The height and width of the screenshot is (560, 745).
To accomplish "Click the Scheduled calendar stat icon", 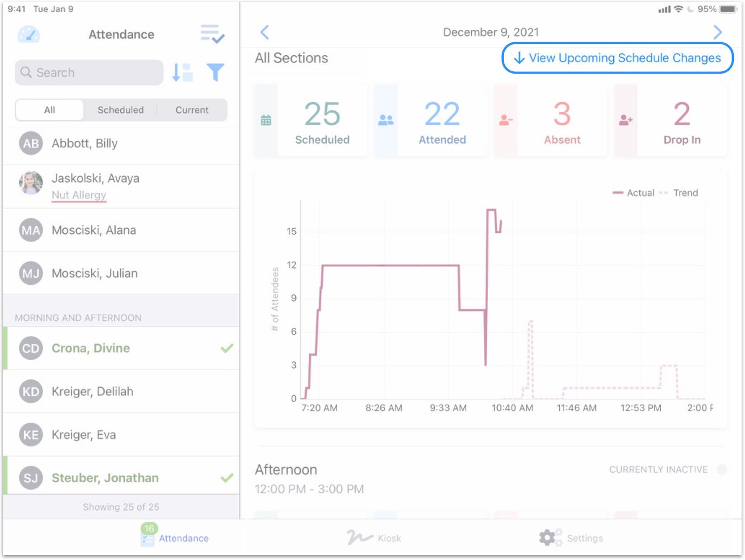I will (265, 120).
